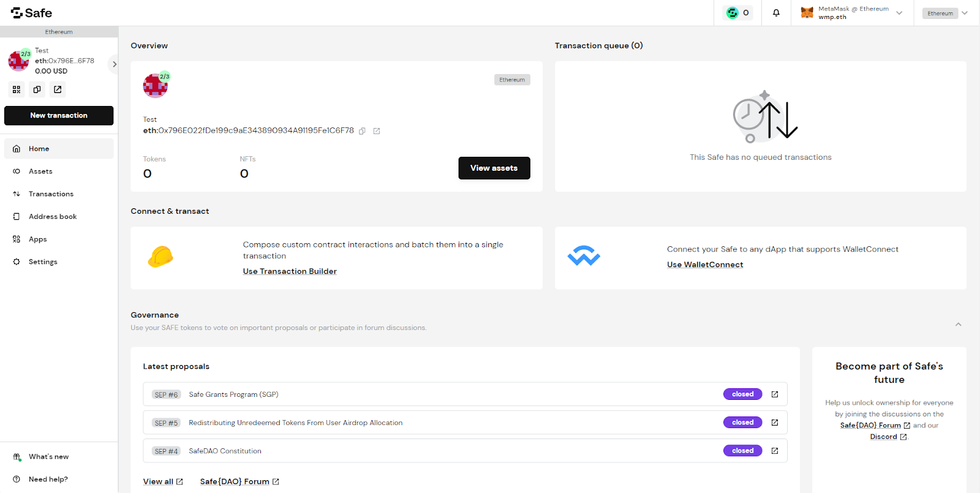Viewport: 980px width, 493px height.
Task: Click the Safe logo in the header
Action: 31,13
